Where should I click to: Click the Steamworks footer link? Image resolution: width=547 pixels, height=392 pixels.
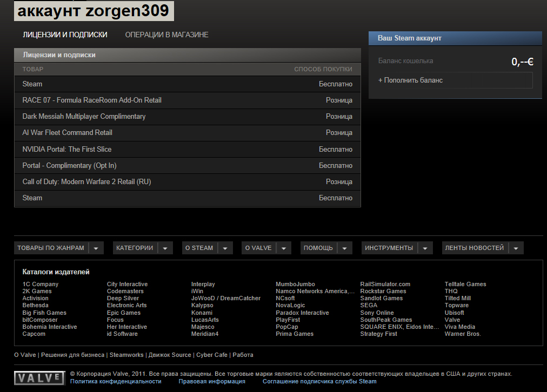point(126,355)
